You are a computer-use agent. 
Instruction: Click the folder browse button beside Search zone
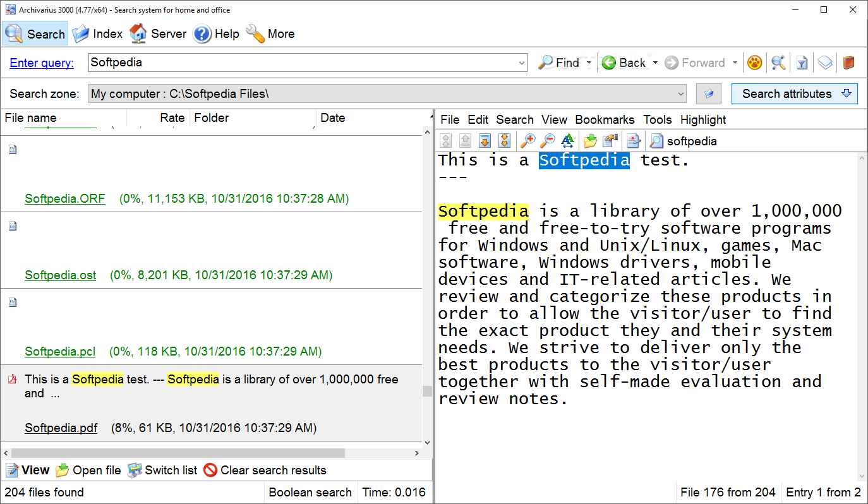click(709, 93)
